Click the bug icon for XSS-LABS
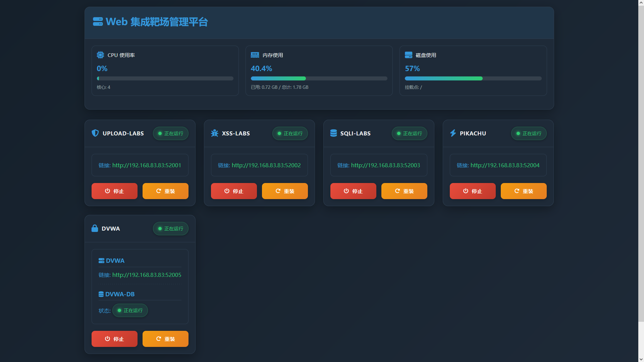 point(215,133)
